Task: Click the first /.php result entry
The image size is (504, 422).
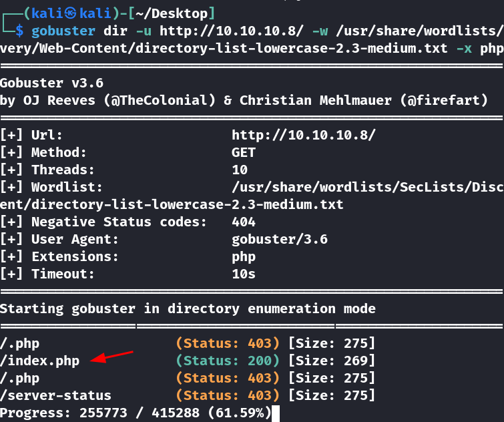Action: [19, 344]
